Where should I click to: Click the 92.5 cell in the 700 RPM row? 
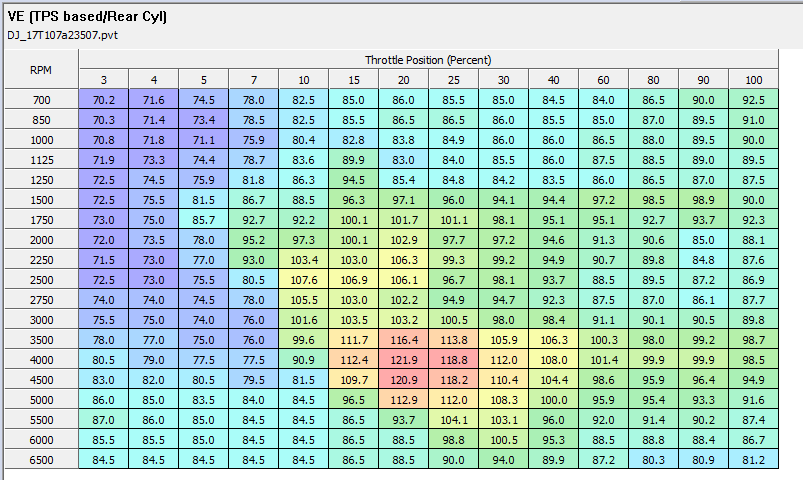pyautogui.click(x=753, y=99)
